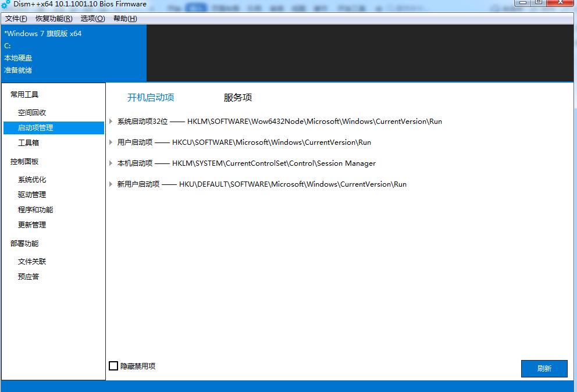Click the 控制面板 section header
577x392 pixels.
(x=24, y=162)
